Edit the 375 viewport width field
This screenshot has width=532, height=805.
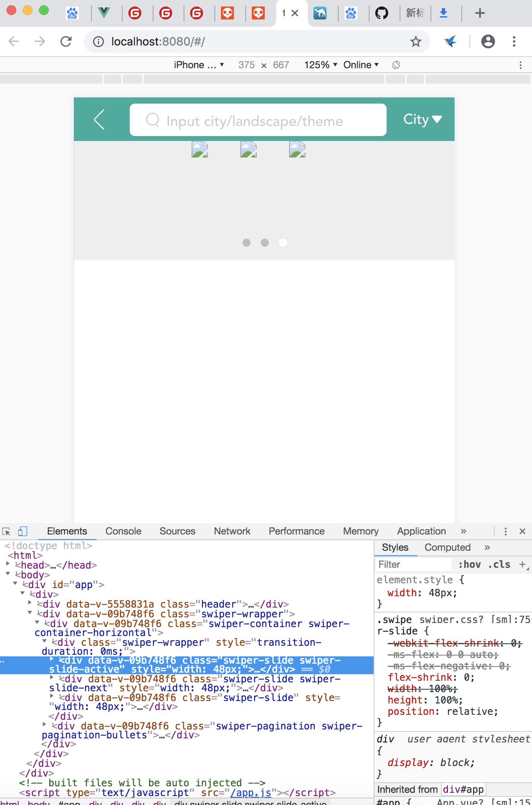[x=247, y=65]
